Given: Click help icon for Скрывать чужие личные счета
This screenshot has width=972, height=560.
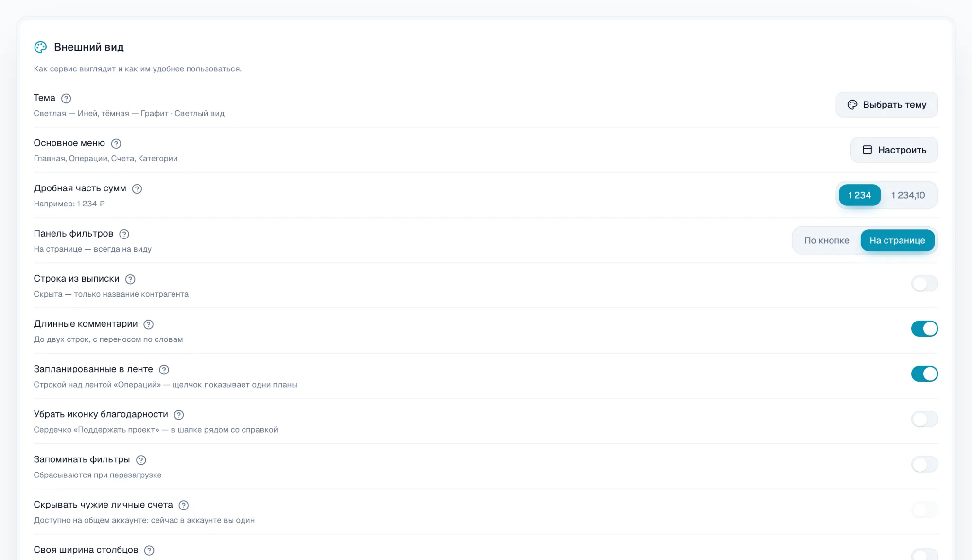Looking at the screenshot, I should click(x=184, y=505).
